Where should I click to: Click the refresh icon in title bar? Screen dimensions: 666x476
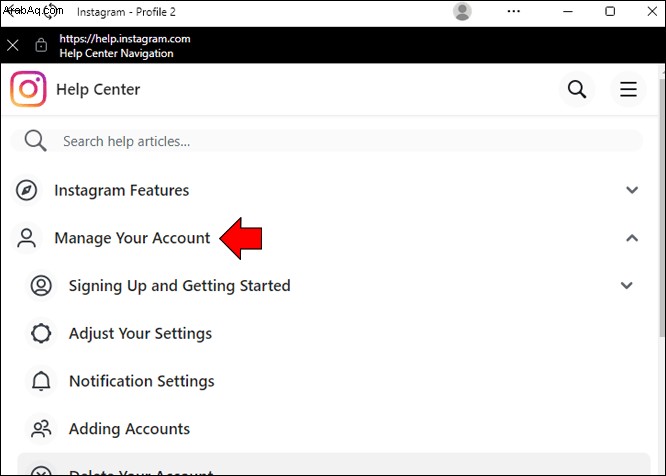[x=50, y=11]
